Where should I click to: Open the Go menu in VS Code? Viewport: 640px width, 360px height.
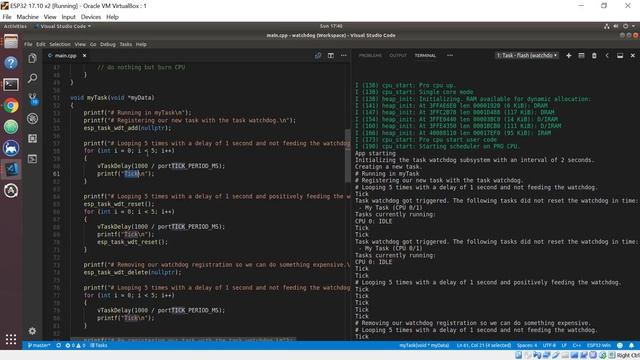(93, 44)
